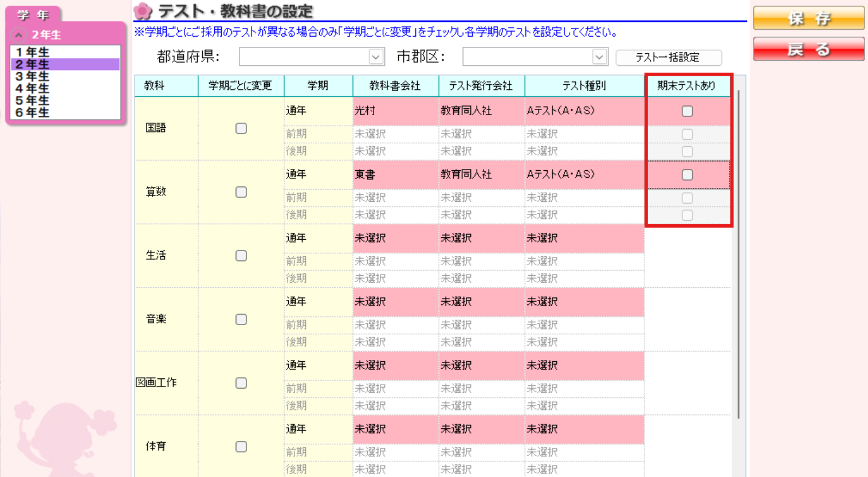This screenshot has height=477, width=868.
Task: Click the 保存 button
Action: pos(808,18)
